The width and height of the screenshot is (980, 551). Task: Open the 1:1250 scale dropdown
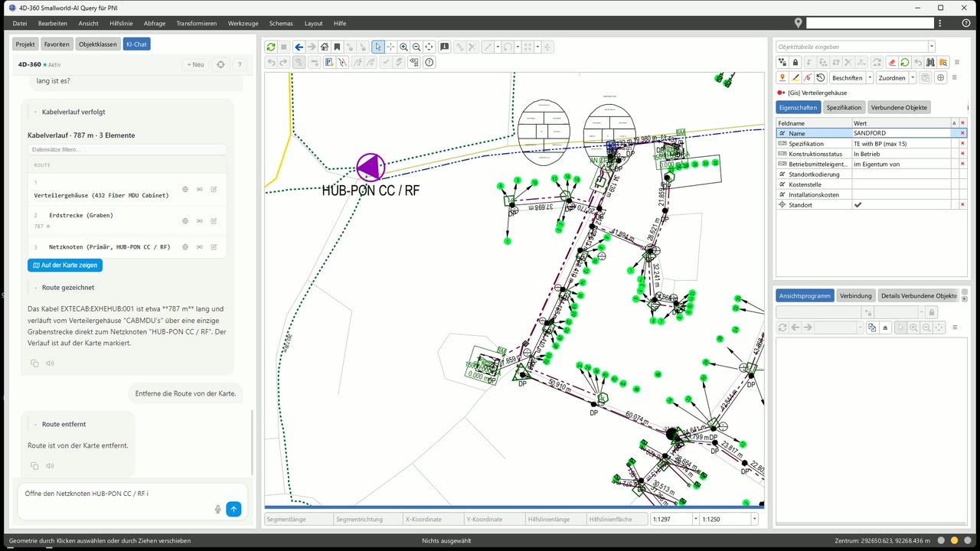point(754,519)
